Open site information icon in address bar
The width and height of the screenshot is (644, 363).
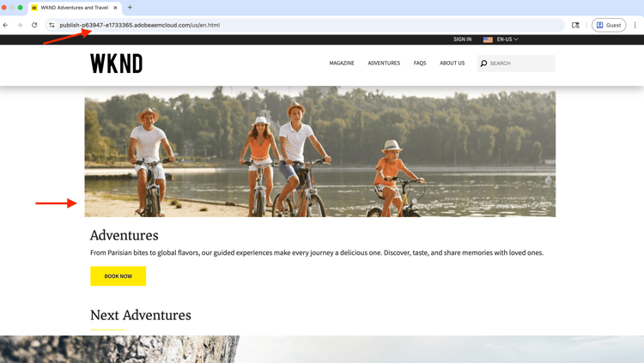click(x=52, y=25)
